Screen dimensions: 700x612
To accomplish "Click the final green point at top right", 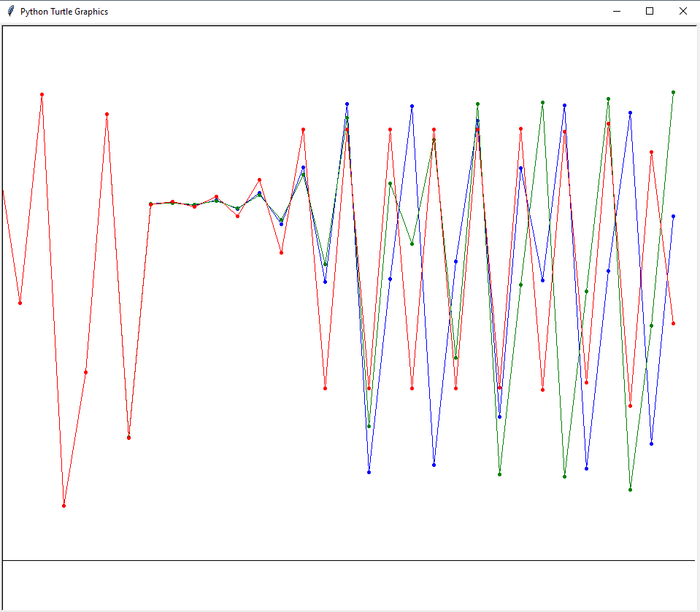I will coord(673,93).
